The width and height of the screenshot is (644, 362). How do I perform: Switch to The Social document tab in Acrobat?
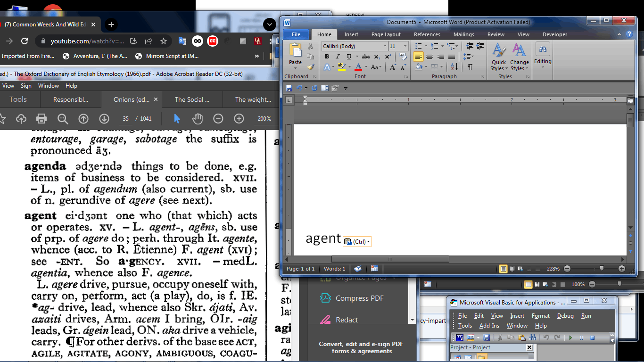point(192,99)
